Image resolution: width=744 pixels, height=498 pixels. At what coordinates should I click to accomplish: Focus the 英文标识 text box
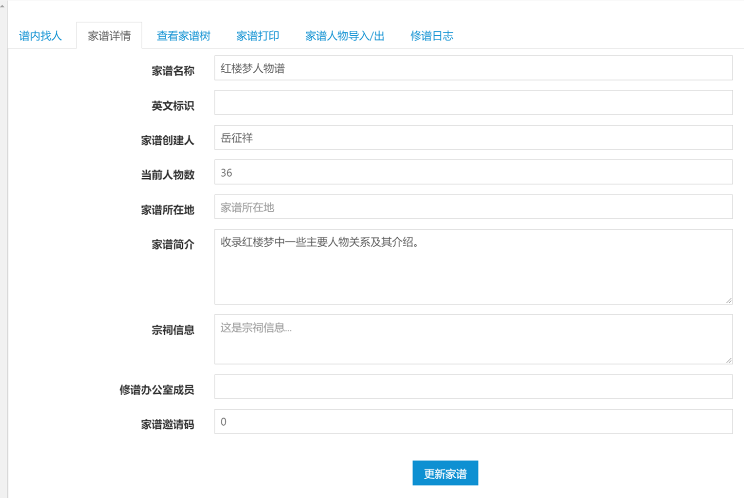pos(473,102)
